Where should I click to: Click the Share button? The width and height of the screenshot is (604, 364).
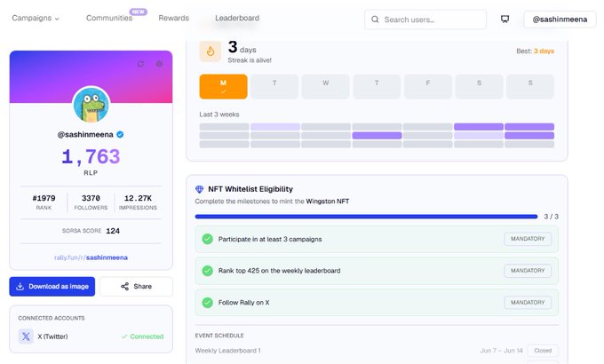point(137,287)
